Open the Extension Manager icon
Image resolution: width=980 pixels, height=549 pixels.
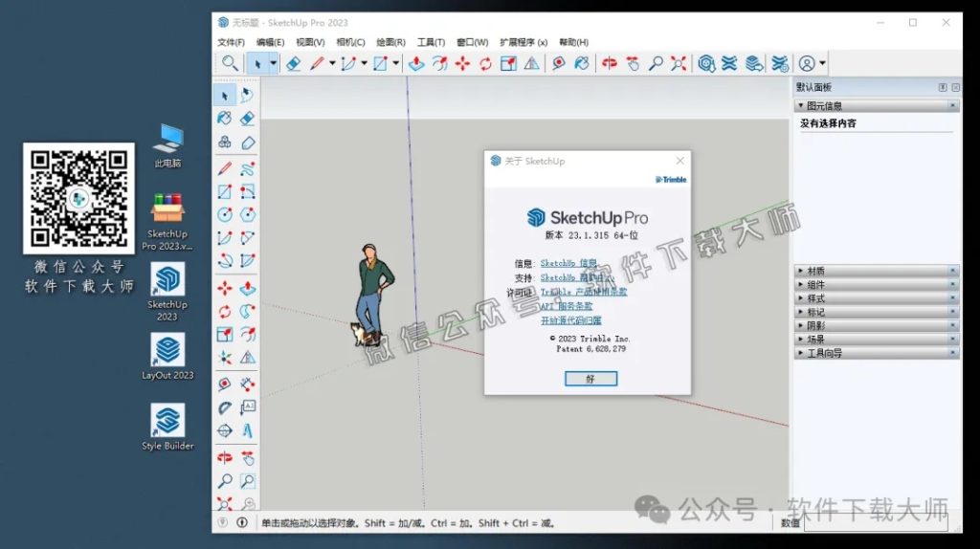coord(779,63)
